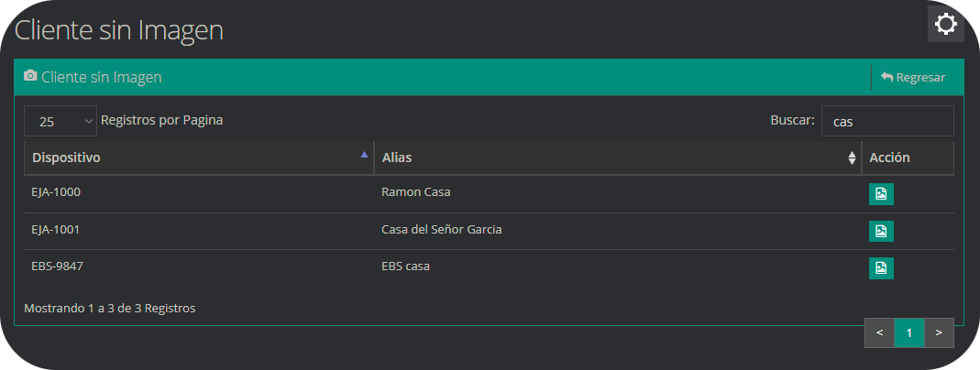Viewport: 980px width, 370px height.
Task: Click image icon for EJA-1000 row
Action: point(880,193)
